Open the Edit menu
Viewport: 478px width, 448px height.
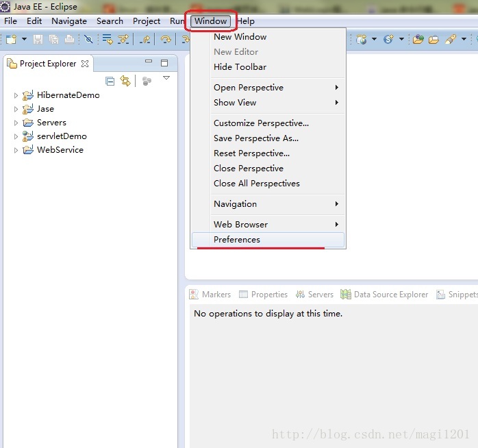pyautogui.click(x=34, y=21)
